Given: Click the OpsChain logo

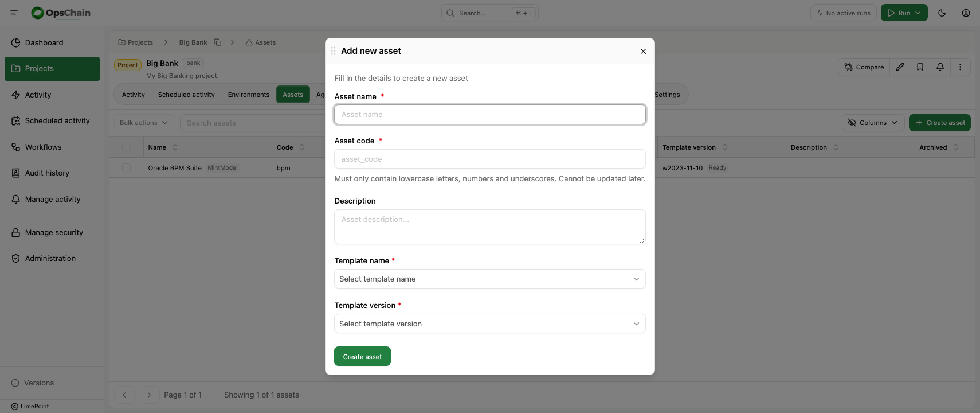Looking at the screenshot, I should [61, 13].
